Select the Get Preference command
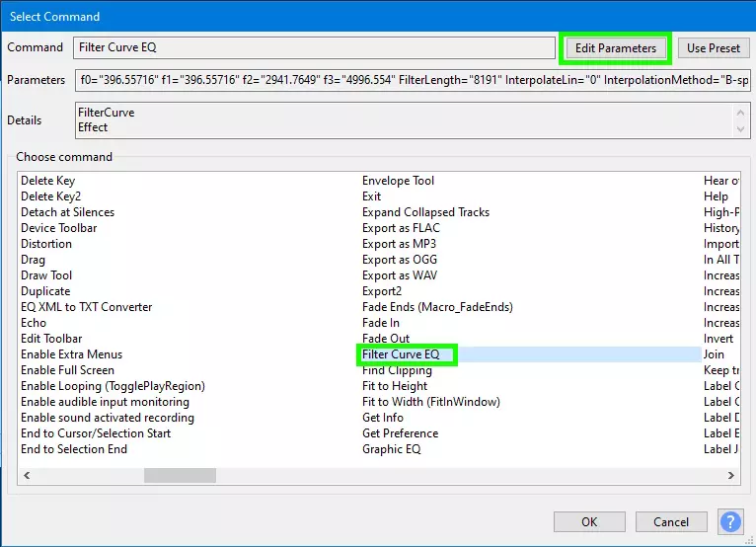Image resolution: width=756 pixels, height=547 pixels. point(400,433)
